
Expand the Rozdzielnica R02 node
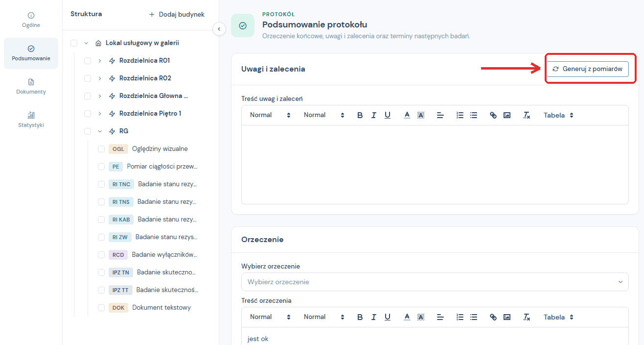click(x=100, y=78)
